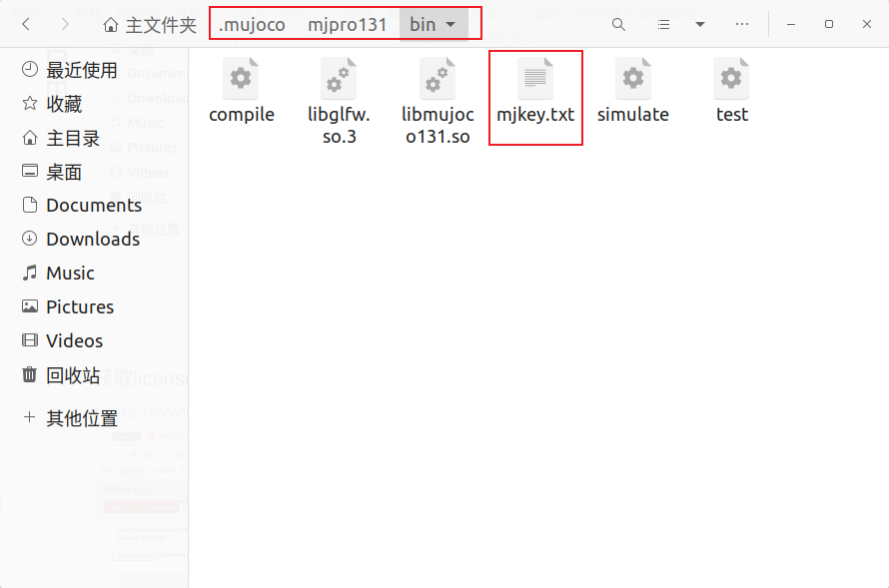This screenshot has height=588, width=889.
Task: Click the music note icon beside Music
Action: point(30,273)
